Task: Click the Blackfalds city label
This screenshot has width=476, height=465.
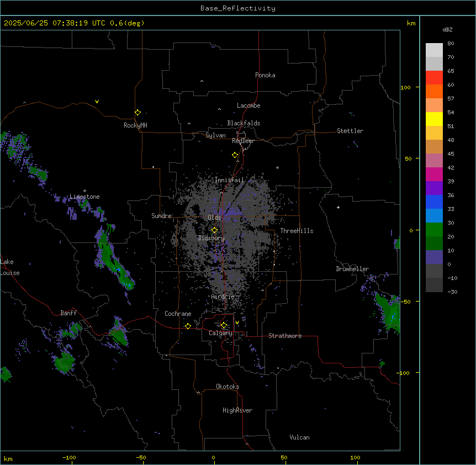Action: point(244,123)
